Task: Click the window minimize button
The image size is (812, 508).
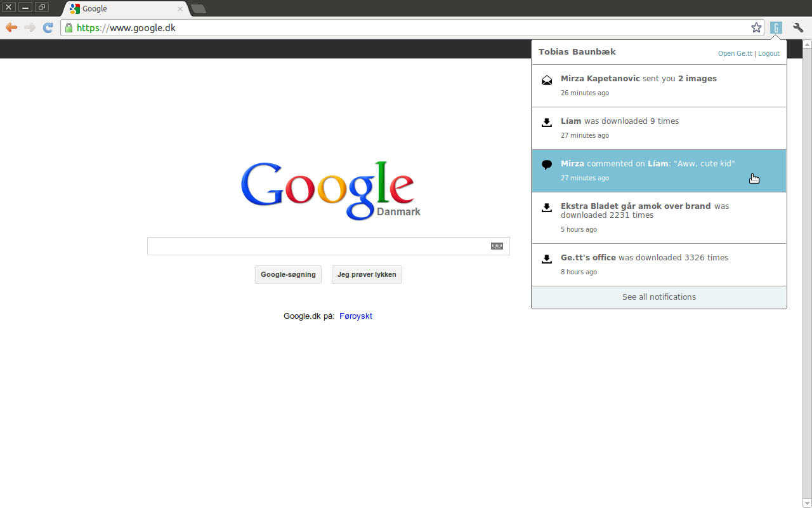Action: (25, 7)
